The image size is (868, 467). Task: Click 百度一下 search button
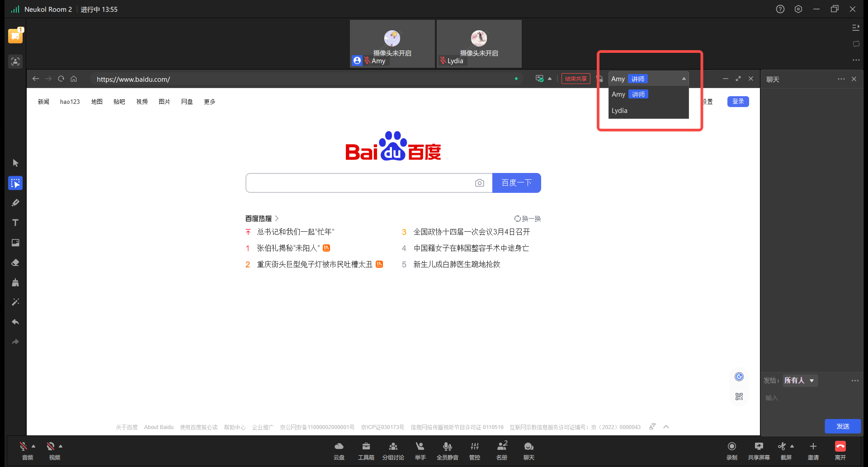click(517, 183)
